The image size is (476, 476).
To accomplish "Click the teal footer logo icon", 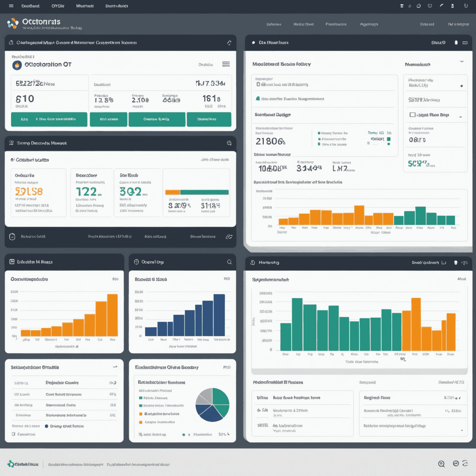I will click(x=11, y=464).
